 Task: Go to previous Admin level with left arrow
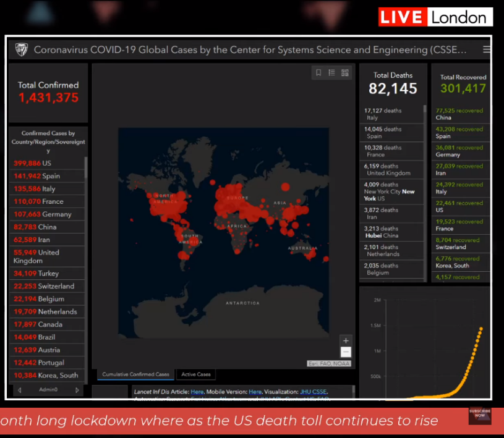tap(20, 390)
